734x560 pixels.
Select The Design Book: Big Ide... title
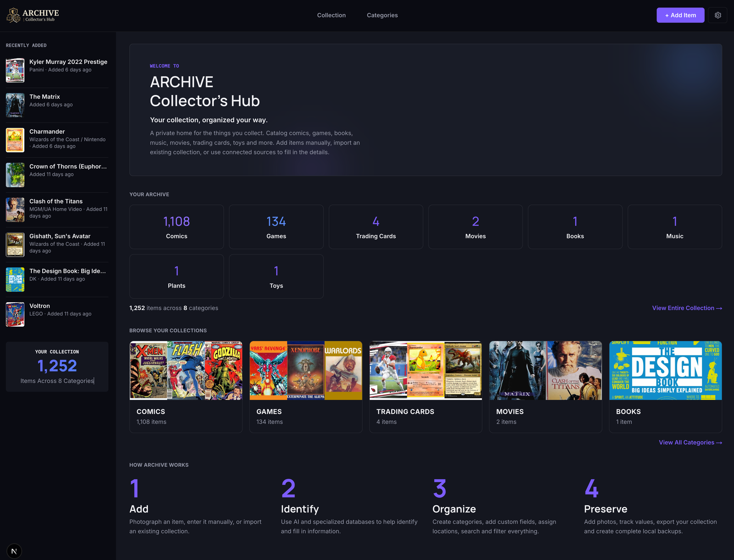[67, 271]
